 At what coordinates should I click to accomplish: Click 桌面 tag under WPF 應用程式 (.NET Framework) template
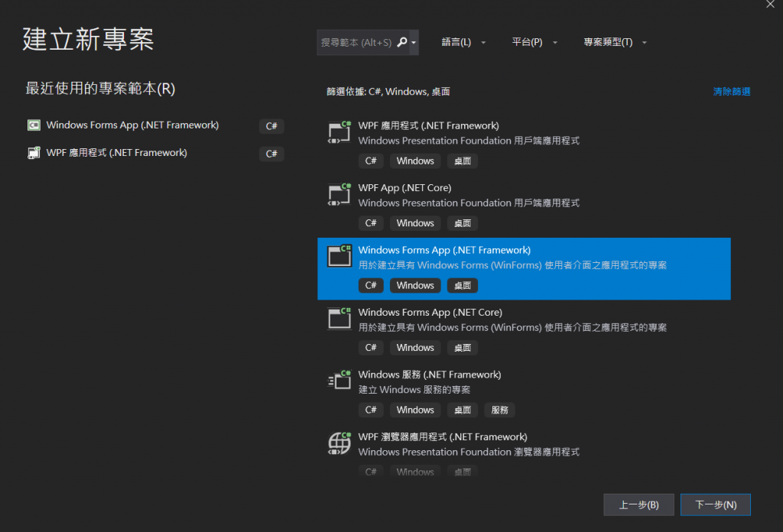coord(463,161)
